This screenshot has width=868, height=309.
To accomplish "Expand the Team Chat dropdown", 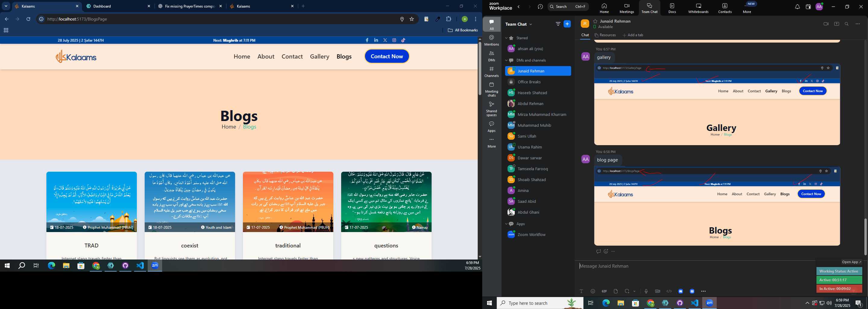I will pyautogui.click(x=531, y=24).
